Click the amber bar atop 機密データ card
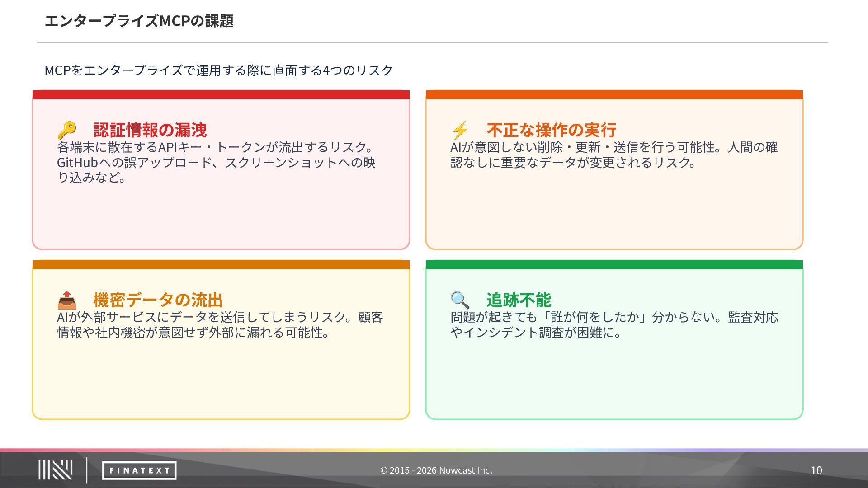868x488 pixels. tap(221, 265)
